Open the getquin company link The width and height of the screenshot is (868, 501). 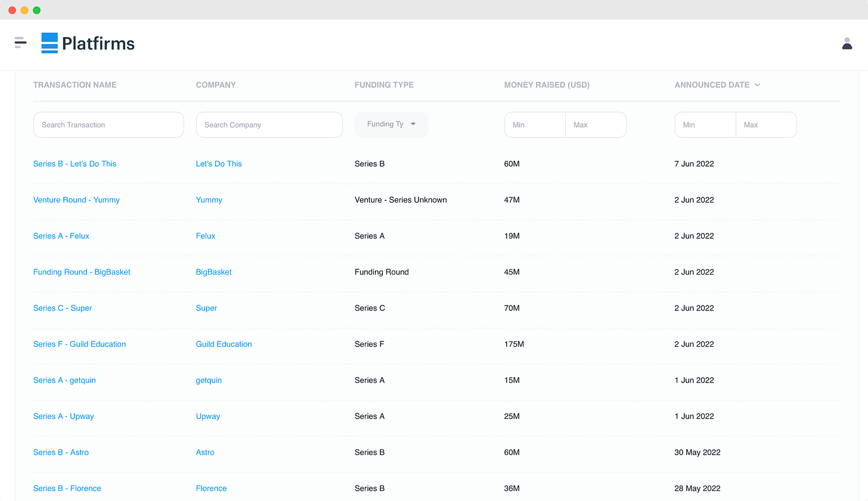(x=209, y=380)
